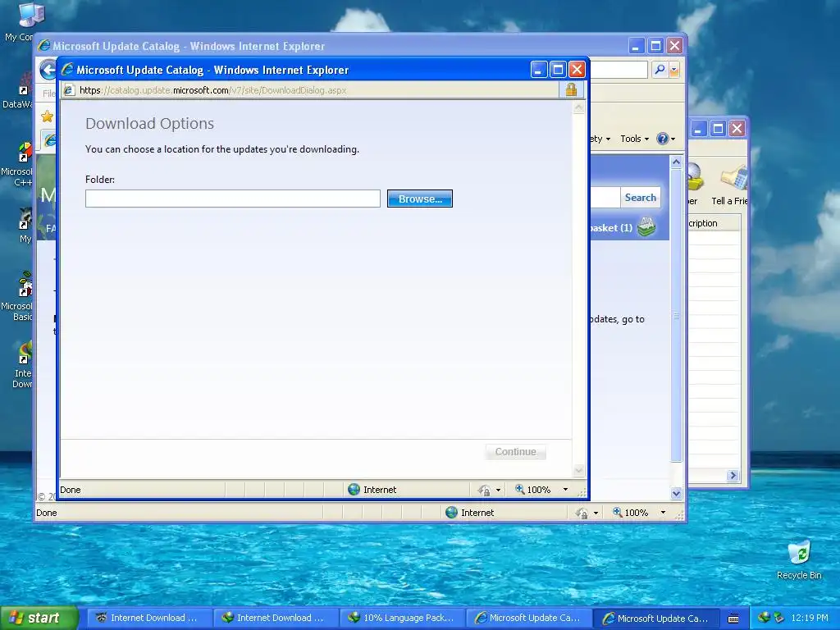The width and height of the screenshot is (840, 630).
Task: Click the zoom magnifier icon in dialog status bar
Action: [x=519, y=489]
